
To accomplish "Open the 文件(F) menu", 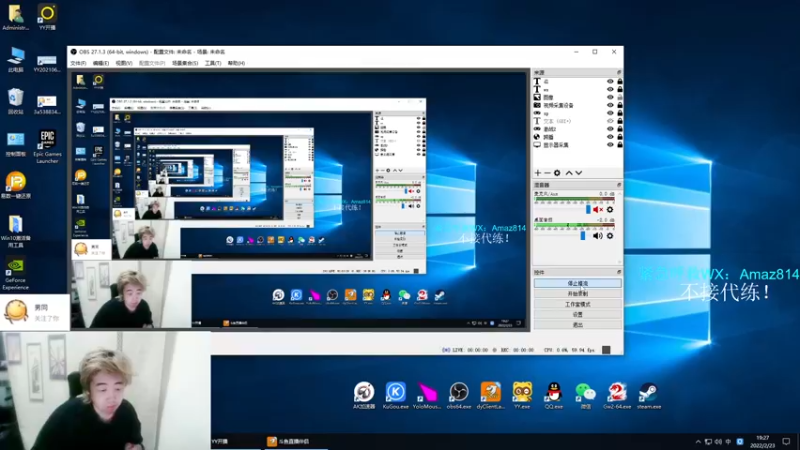I will [78, 63].
